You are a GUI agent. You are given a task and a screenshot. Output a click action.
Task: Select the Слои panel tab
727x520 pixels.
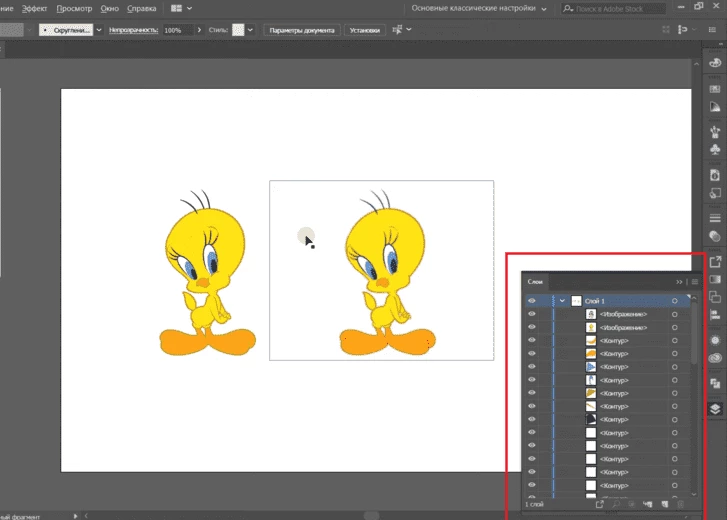point(535,282)
